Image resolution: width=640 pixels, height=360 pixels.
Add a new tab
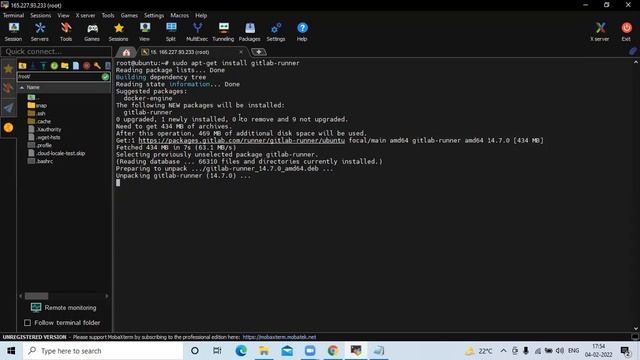point(258,52)
